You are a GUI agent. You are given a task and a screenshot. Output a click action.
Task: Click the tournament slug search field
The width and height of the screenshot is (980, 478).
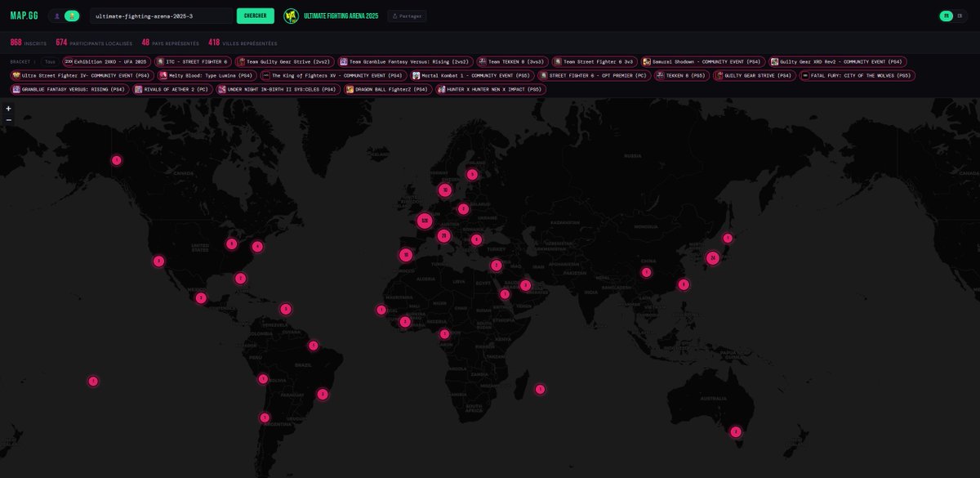[x=161, y=16]
